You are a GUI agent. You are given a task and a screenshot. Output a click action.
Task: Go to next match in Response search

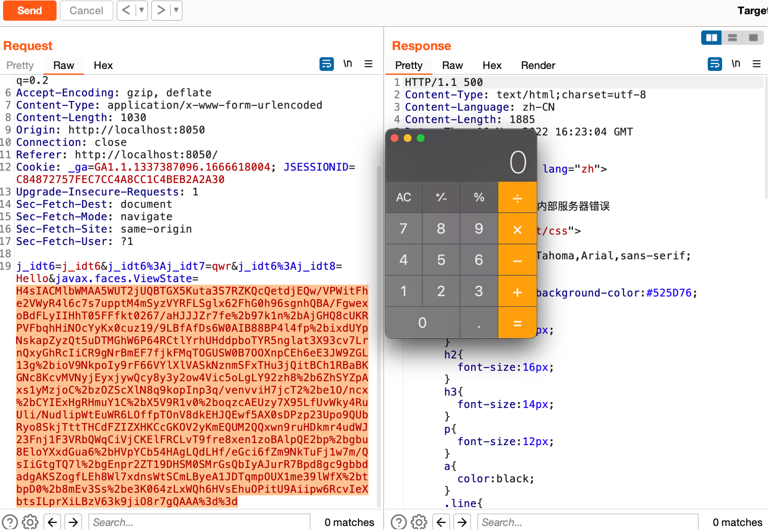tap(463, 522)
